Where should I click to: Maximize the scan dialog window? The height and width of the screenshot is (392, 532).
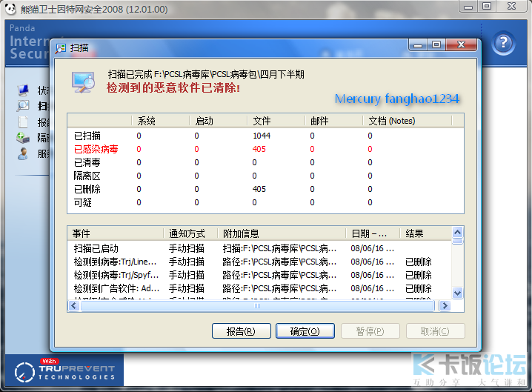(436, 44)
